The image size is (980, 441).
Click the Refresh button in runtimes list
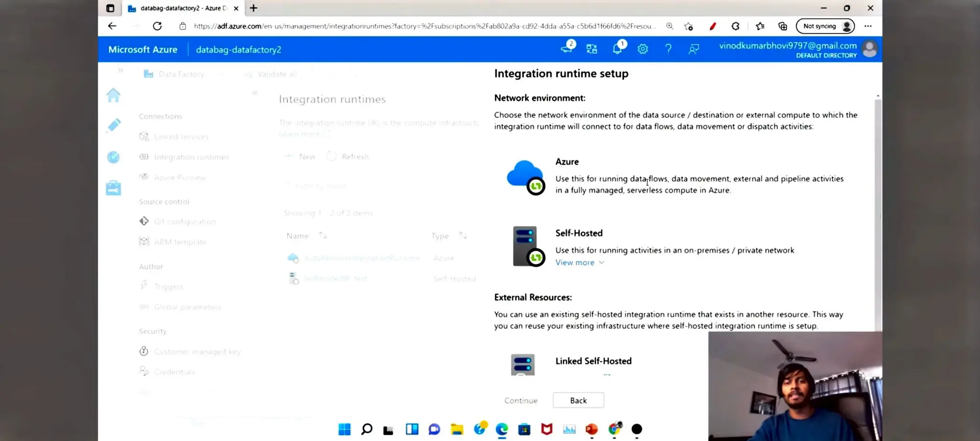pos(348,156)
